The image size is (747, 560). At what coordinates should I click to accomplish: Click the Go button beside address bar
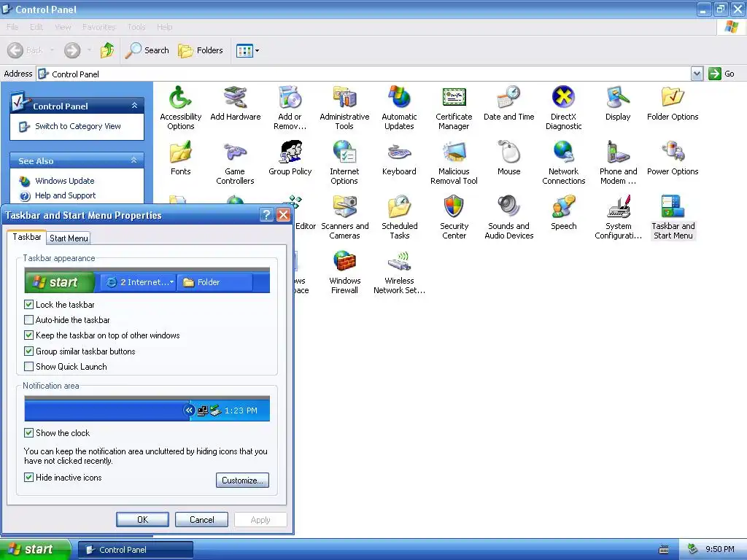[721, 74]
